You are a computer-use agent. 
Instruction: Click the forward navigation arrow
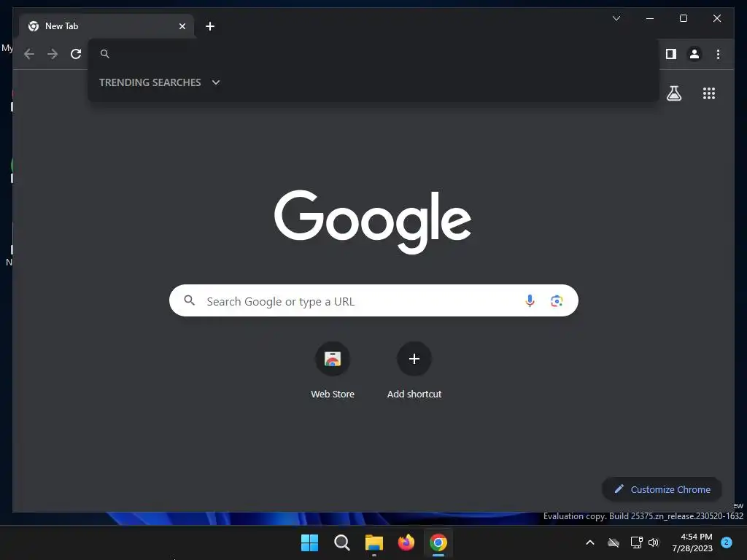[x=53, y=54]
